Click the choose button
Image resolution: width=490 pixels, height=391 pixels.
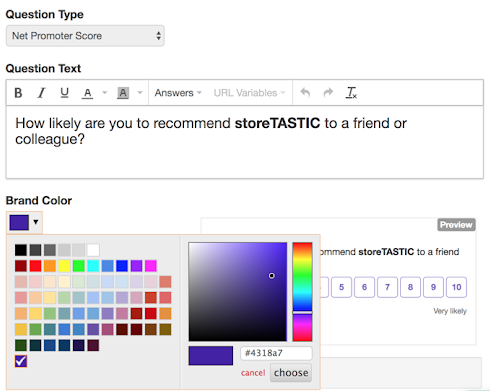coord(291,373)
